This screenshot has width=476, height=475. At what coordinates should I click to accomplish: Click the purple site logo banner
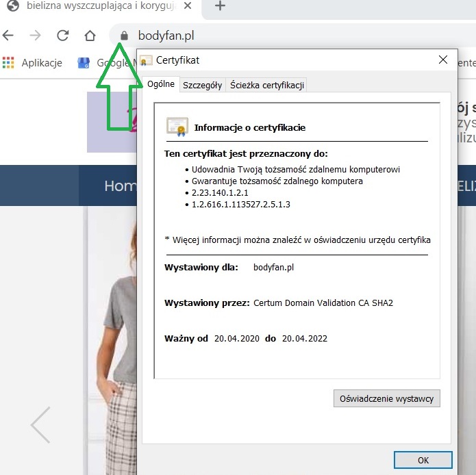tap(112, 122)
